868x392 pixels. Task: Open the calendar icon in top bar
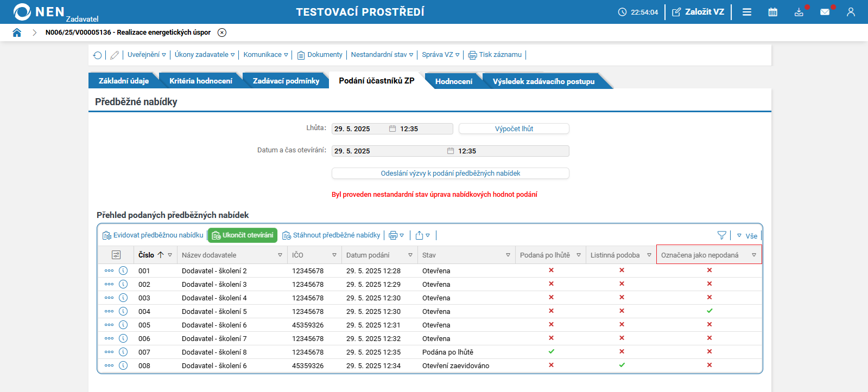[772, 12]
